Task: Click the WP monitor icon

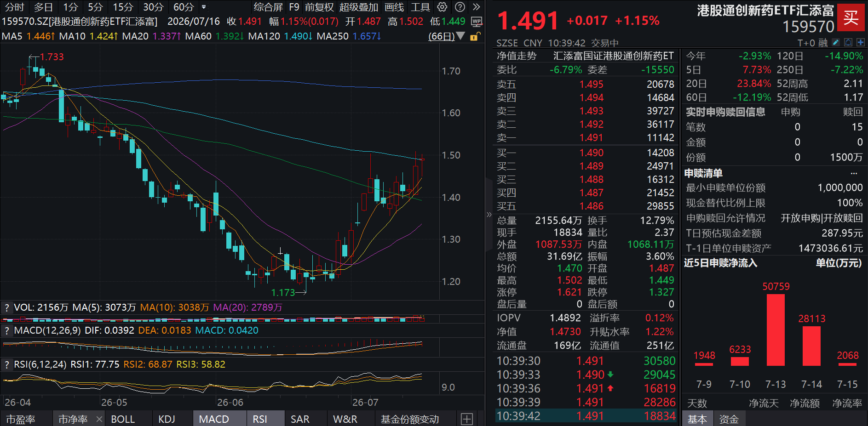Action: 477,22
